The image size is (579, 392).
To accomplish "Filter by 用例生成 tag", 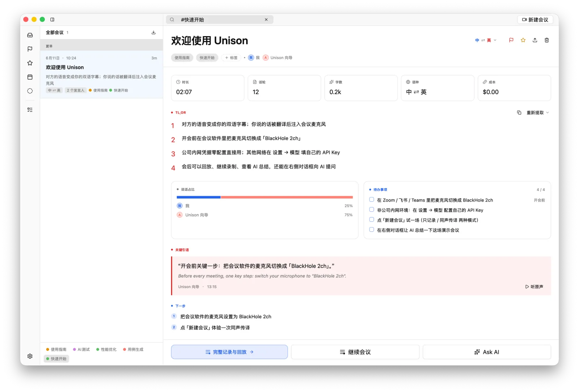I will pos(133,349).
